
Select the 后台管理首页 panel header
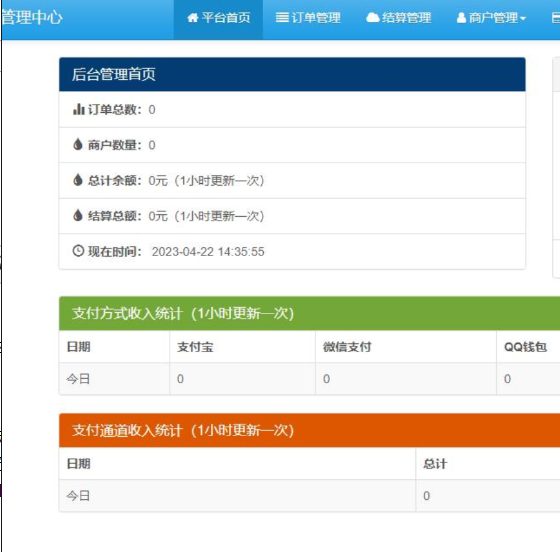point(292,74)
